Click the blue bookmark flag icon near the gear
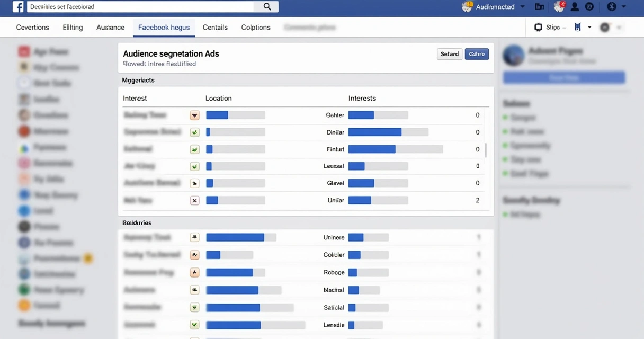 (x=578, y=27)
